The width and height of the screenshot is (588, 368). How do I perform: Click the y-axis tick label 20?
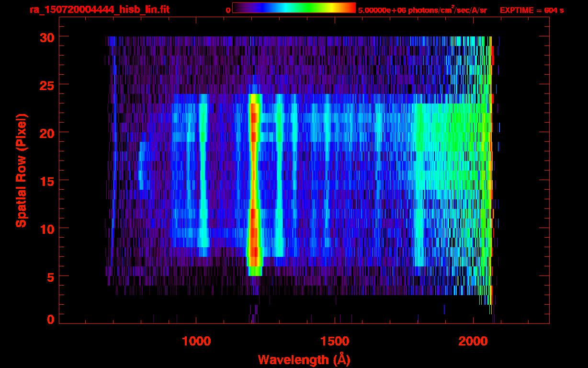click(x=47, y=133)
